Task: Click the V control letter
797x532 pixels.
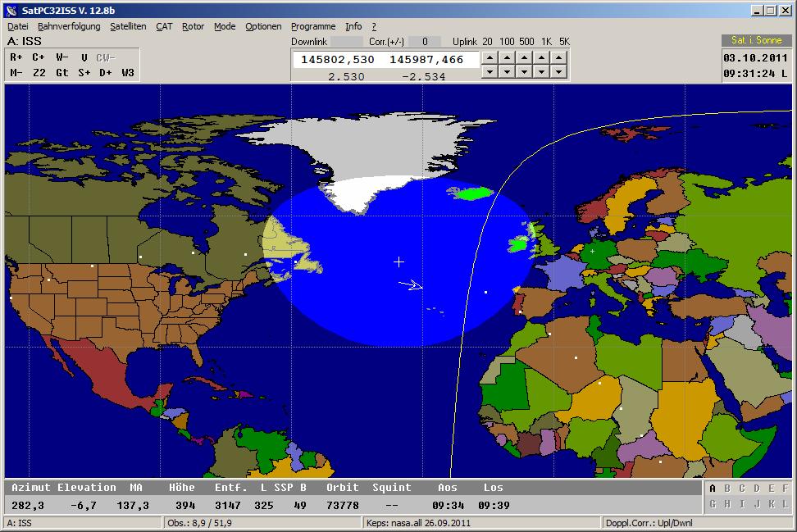Action: pos(84,57)
